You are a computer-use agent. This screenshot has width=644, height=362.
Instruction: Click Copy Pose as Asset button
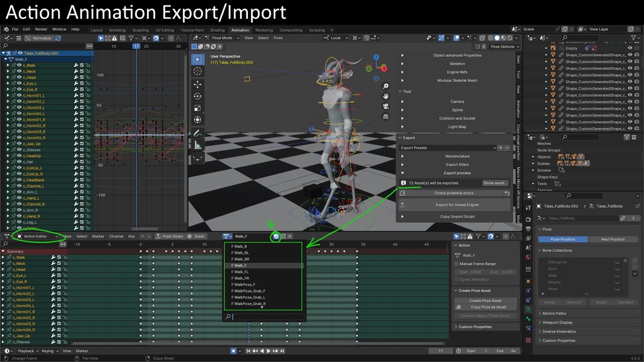tap(485, 307)
